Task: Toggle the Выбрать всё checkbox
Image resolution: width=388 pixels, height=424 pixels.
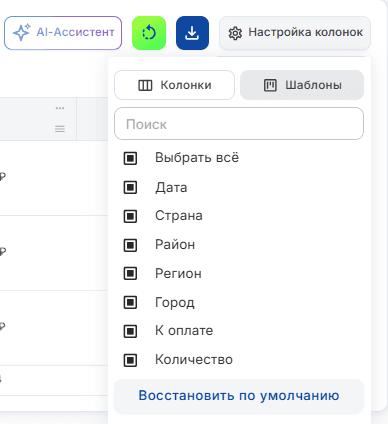Action: [130, 158]
